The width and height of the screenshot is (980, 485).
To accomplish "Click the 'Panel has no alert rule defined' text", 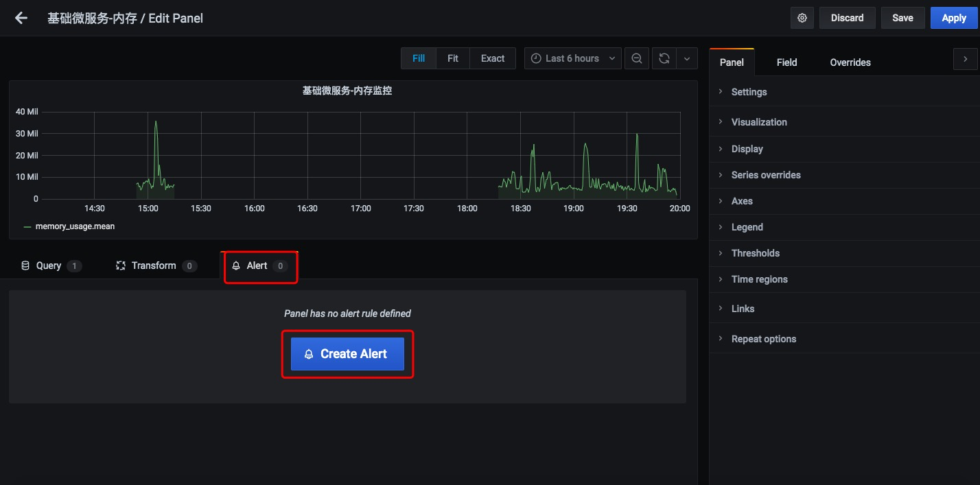I will (x=347, y=314).
